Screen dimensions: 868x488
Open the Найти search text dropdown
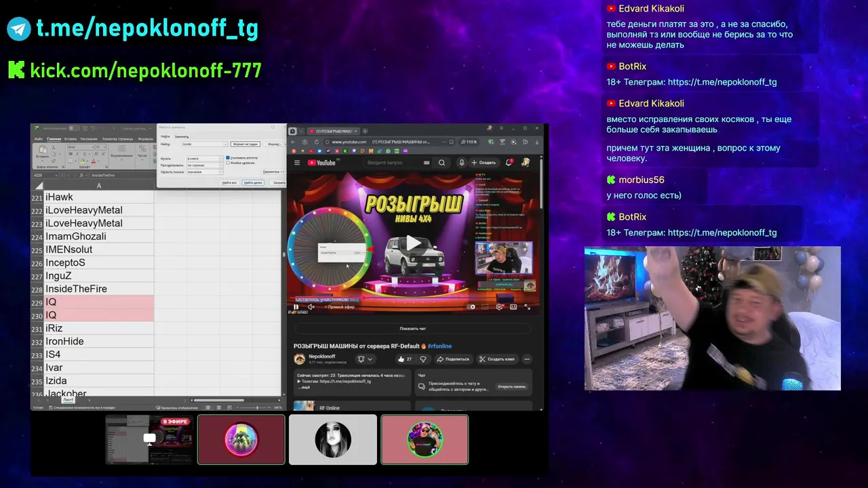226,144
